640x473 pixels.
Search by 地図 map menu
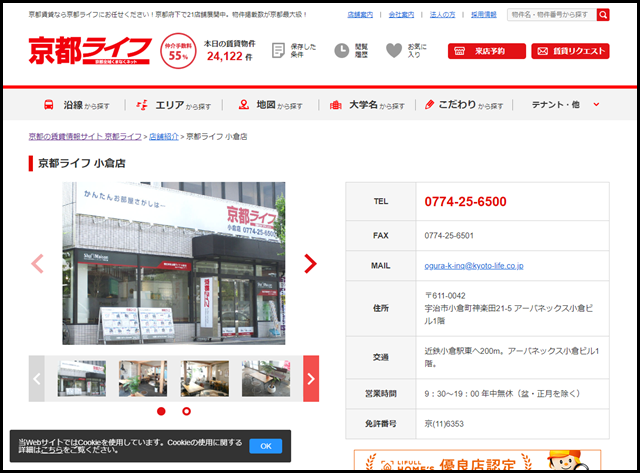point(270,105)
